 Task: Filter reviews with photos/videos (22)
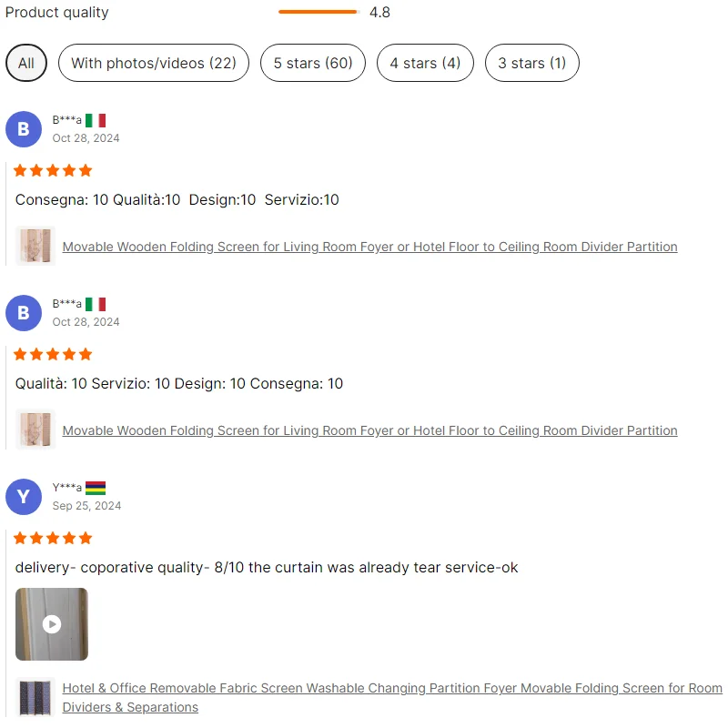point(154,63)
